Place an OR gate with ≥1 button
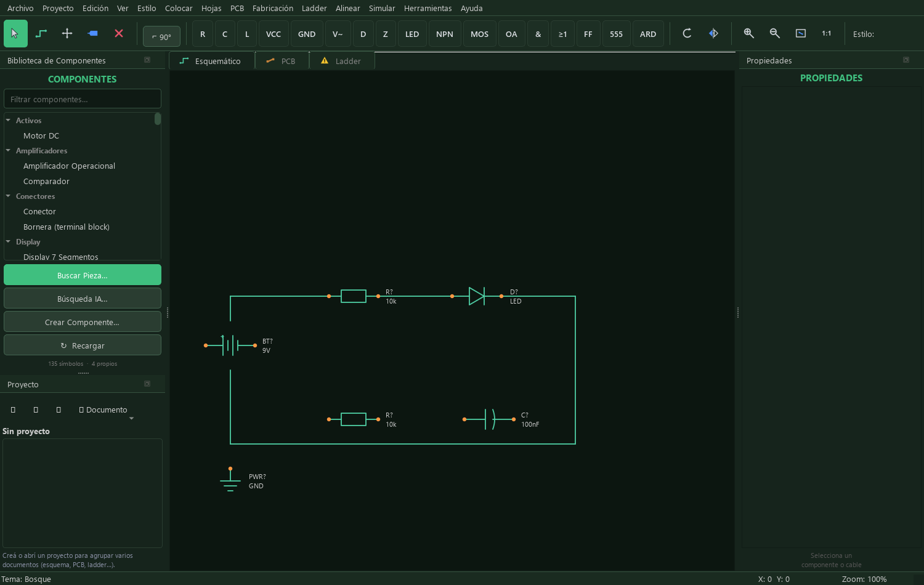 [562, 34]
